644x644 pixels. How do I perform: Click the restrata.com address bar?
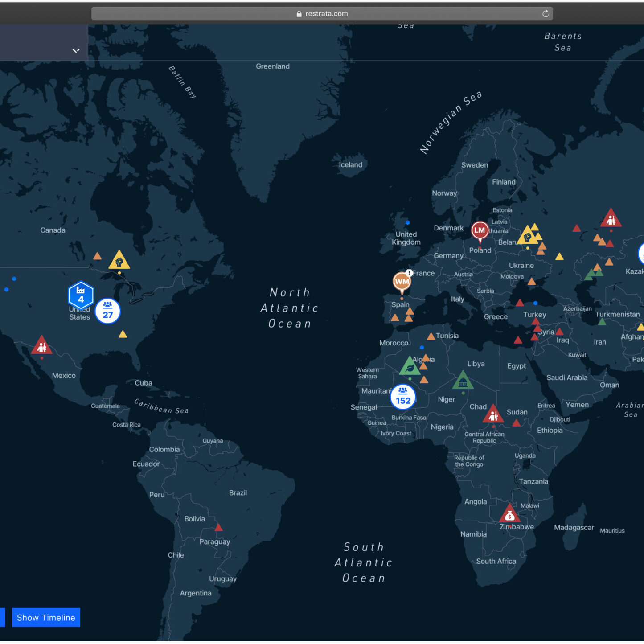322,14
